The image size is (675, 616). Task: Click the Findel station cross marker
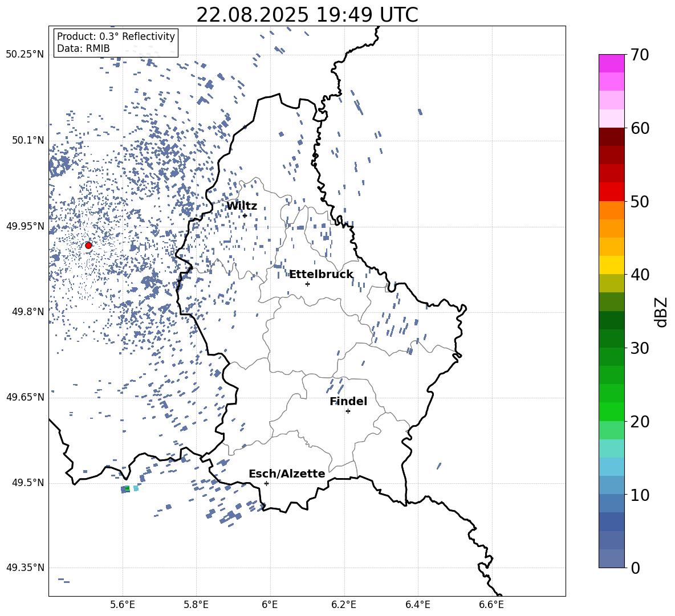[348, 411]
